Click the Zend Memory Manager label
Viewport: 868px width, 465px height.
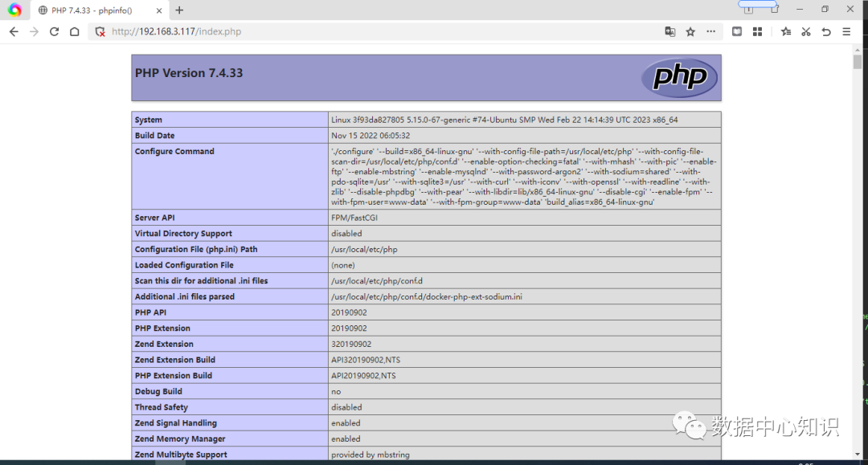180,439
